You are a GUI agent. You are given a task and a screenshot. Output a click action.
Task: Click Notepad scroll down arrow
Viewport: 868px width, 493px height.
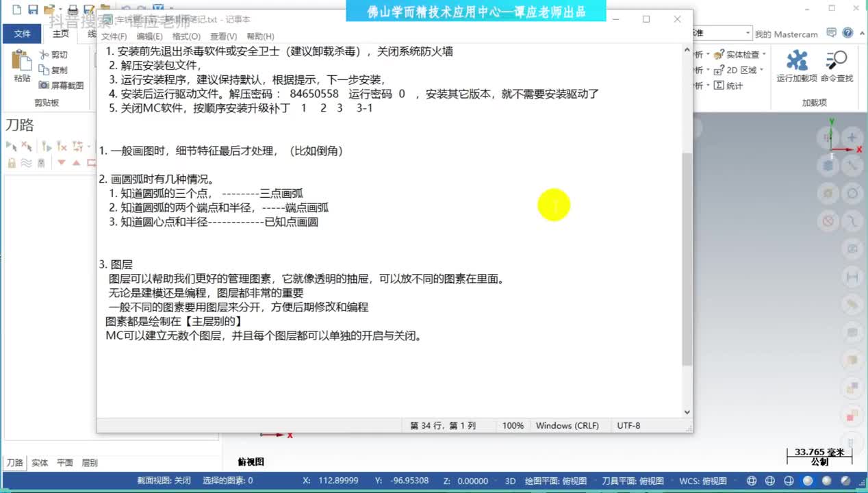(687, 412)
